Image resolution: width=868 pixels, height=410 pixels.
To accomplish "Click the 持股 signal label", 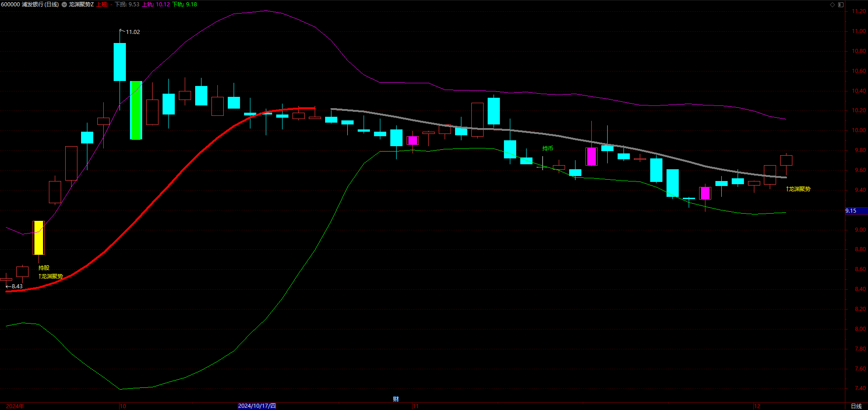I will point(44,268).
